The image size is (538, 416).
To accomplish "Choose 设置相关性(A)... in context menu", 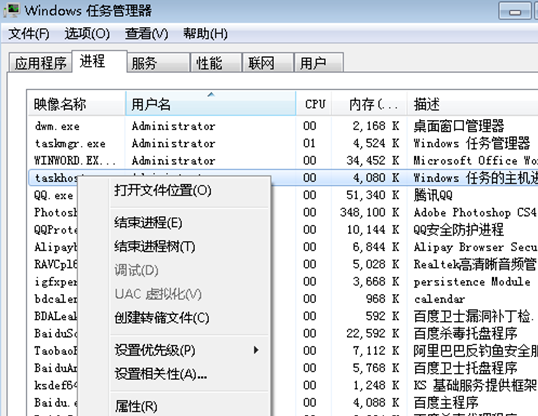I will tap(161, 374).
